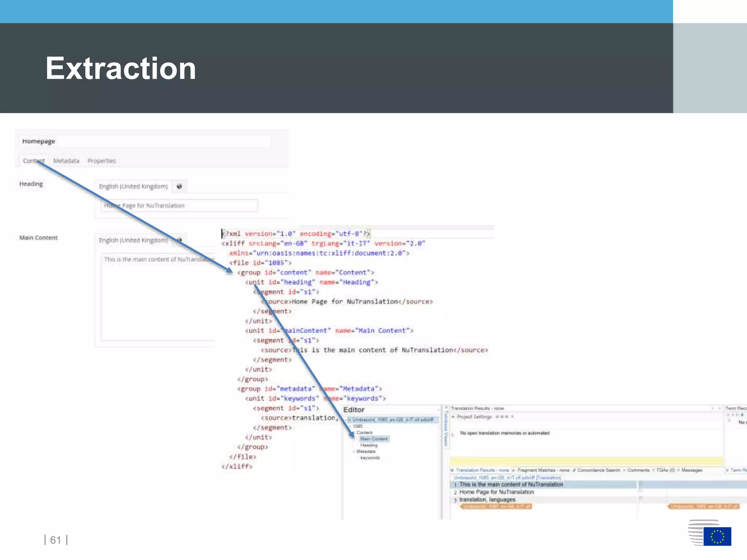Image resolution: width=747 pixels, height=560 pixels.
Task: Select Heading item in editor tree
Action: pos(369,445)
